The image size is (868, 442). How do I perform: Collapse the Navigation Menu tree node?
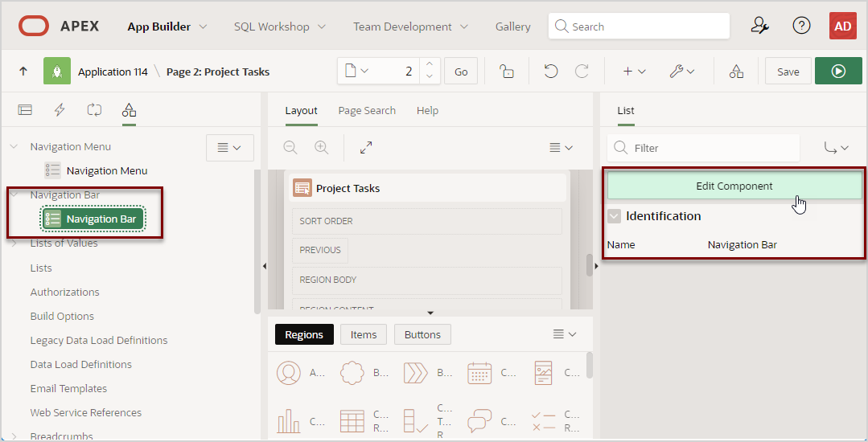click(x=14, y=146)
